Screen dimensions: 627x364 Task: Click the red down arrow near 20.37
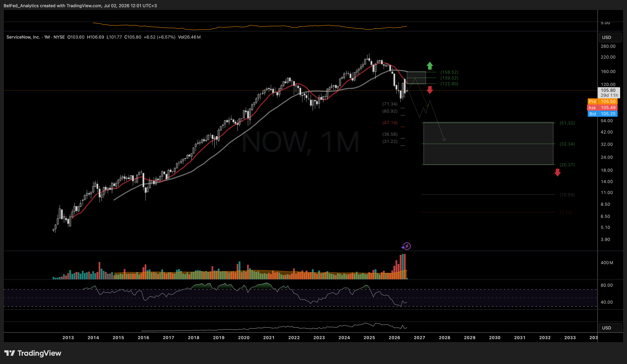[557, 172]
